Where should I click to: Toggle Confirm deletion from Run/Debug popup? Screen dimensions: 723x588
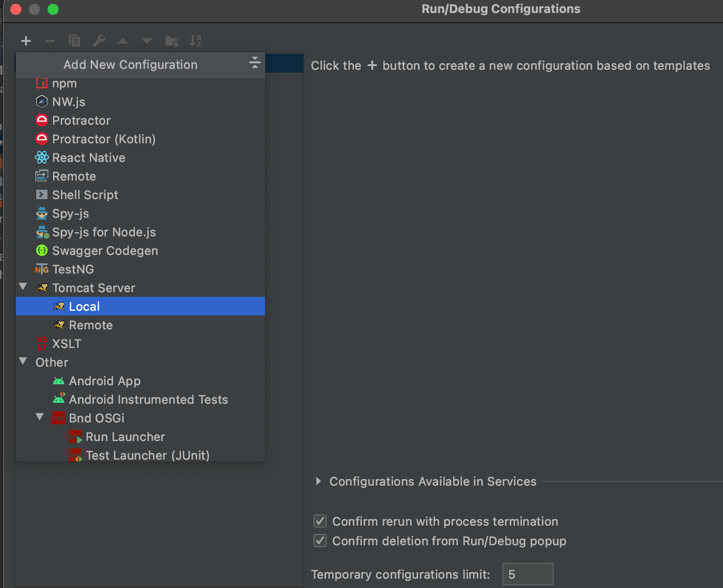tap(320, 541)
